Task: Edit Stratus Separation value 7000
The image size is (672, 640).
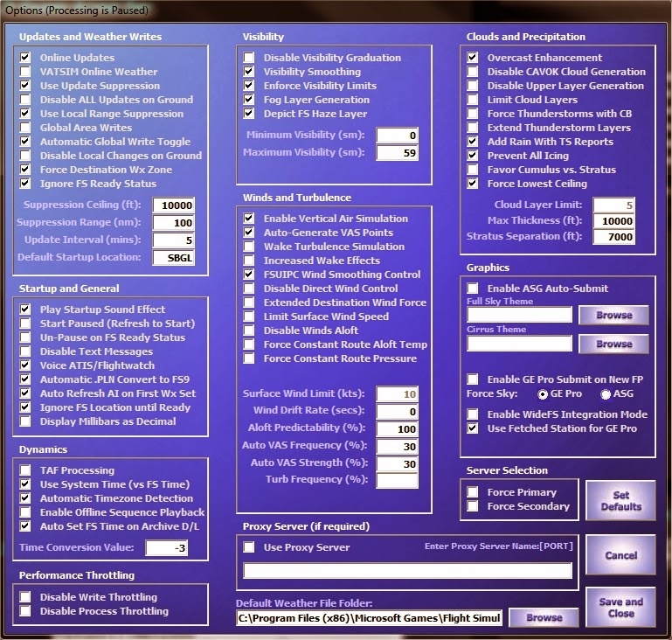Action: point(613,237)
